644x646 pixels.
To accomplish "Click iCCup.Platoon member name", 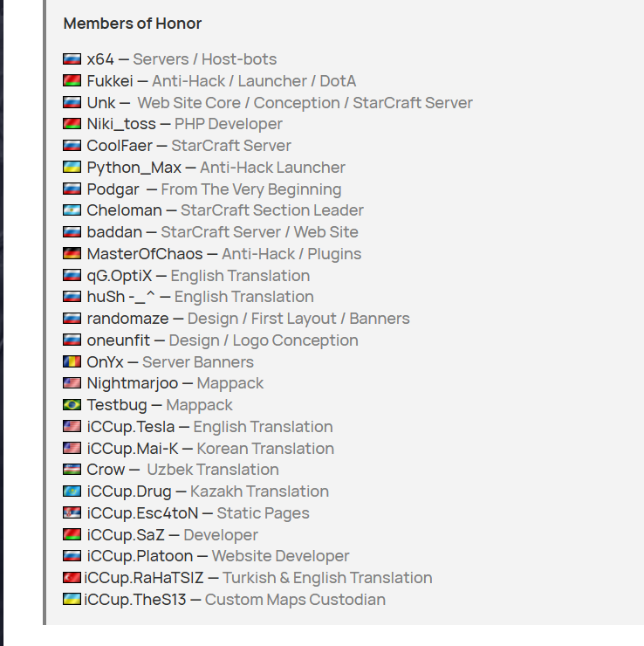I will tap(140, 556).
